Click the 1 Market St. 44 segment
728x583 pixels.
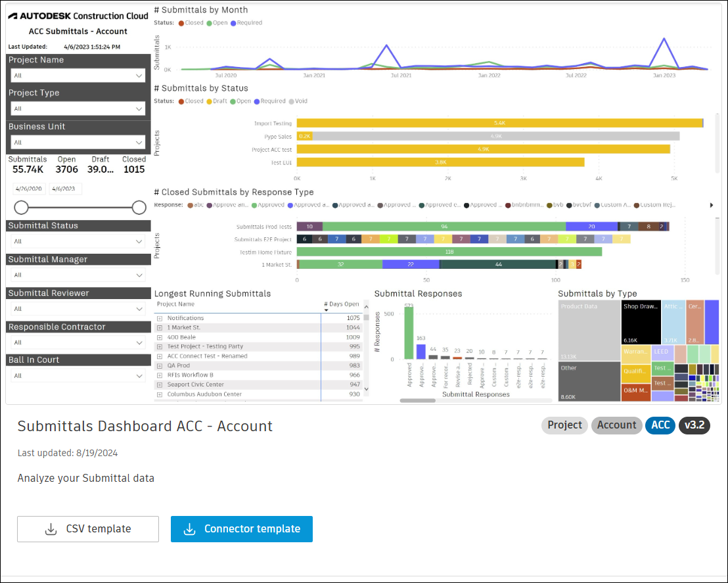[x=498, y=264]
